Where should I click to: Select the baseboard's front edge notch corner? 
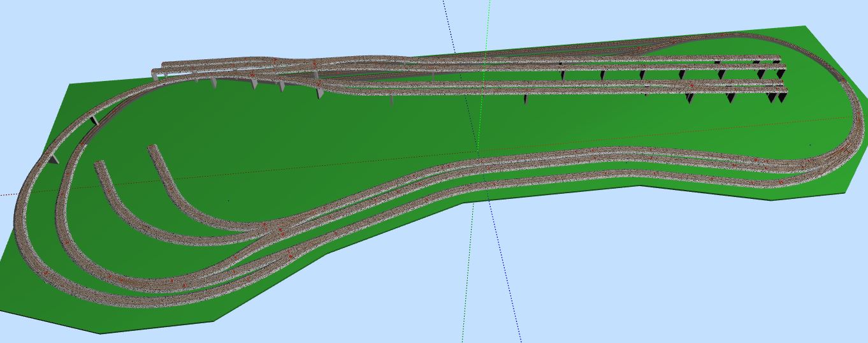click(x=640, y=186)
